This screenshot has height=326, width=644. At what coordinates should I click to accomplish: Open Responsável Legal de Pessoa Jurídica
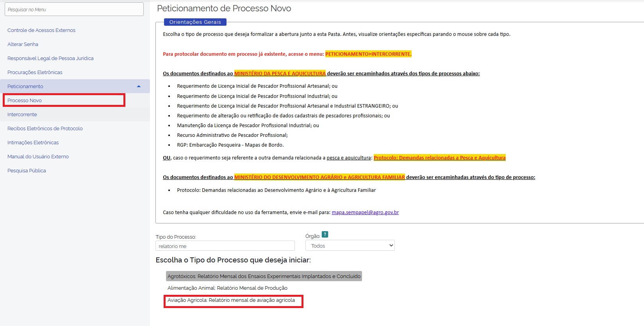point(50,58)
